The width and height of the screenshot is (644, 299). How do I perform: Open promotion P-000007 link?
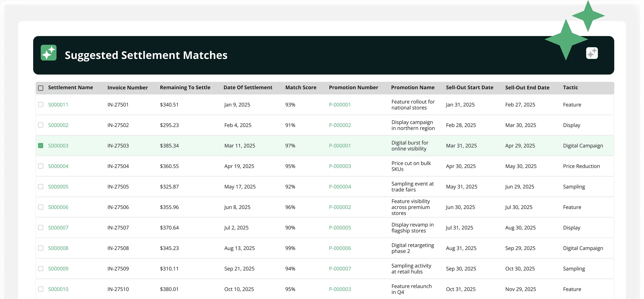340,269
